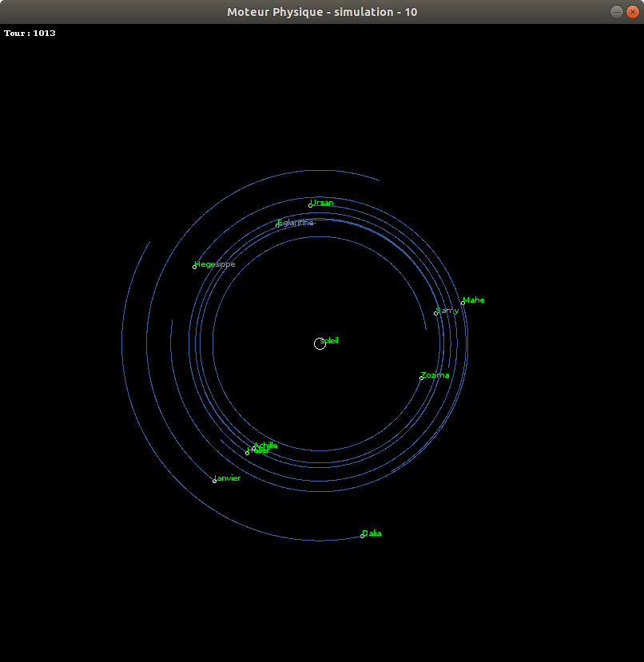Click the Barry planet marker
Screen dimensions: 644x662
(x=435, y=314)
